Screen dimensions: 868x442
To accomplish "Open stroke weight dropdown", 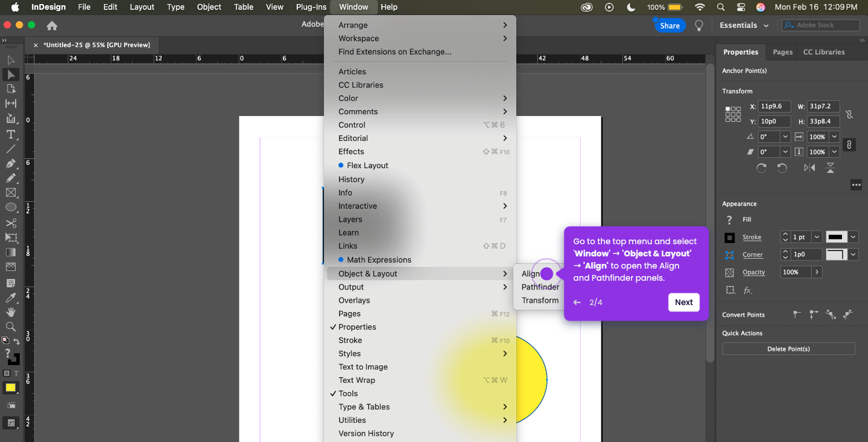I will (816, 237).
